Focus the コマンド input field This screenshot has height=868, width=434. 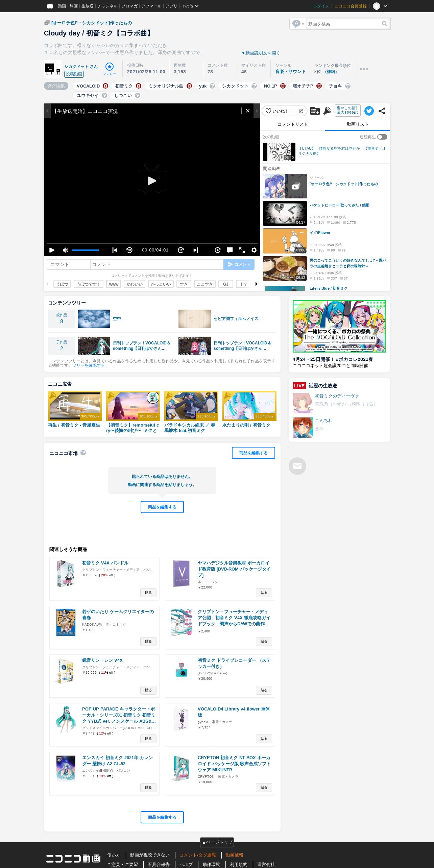[x=69, y=264]
